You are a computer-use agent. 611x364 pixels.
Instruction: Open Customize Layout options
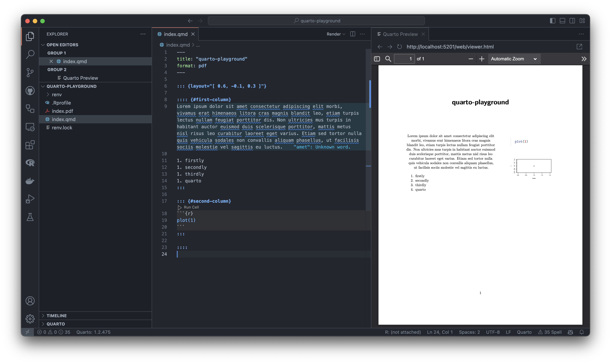click(582, 21)
